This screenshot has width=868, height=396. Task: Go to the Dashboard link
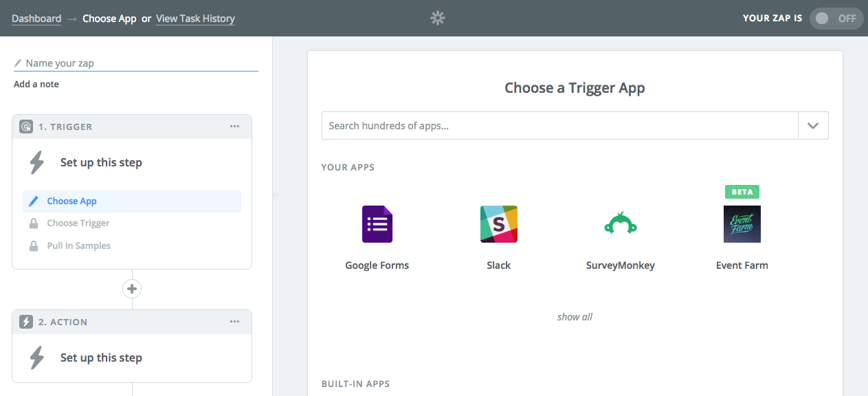click(x=36, y=19)
